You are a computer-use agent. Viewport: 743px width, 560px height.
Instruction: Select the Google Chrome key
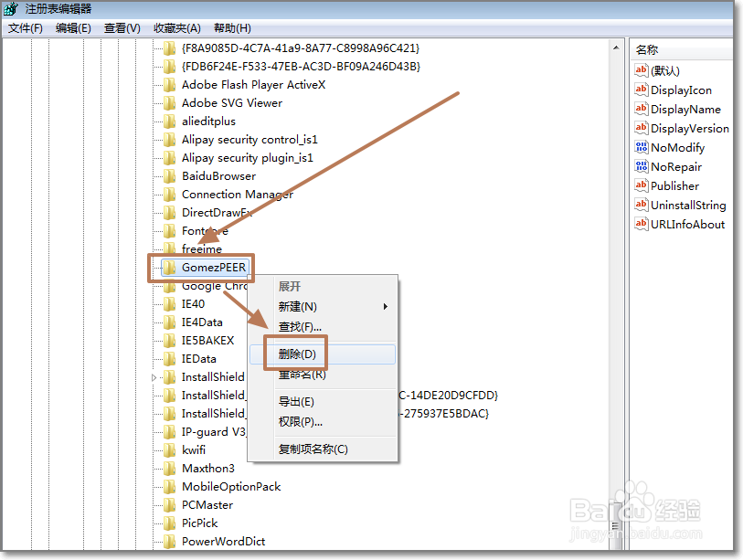[214, 286]
